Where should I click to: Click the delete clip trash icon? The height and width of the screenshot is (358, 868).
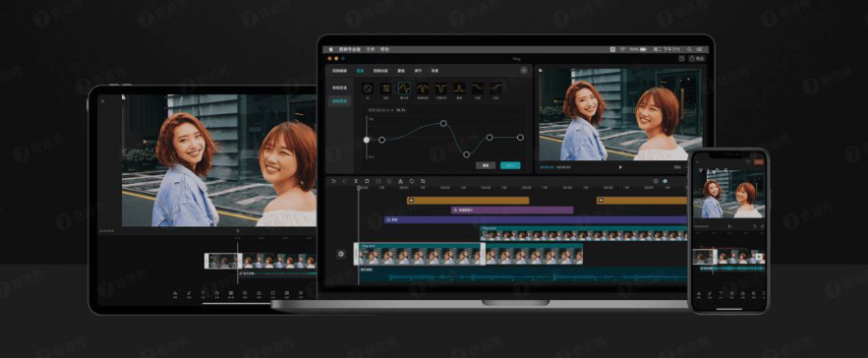(x=367, y=181)
